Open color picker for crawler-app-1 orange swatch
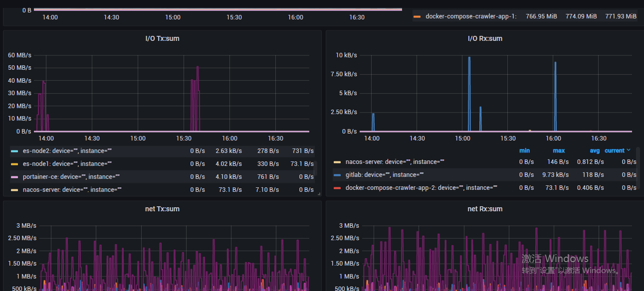Image resolution: width=644 pixels, height=291 pixels. click(x=417, y=16)
